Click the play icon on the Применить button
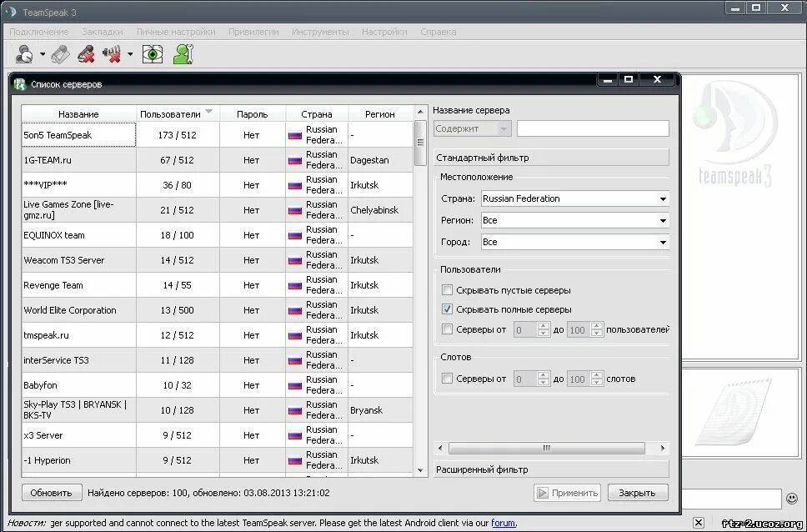 (x=543, y=493)
